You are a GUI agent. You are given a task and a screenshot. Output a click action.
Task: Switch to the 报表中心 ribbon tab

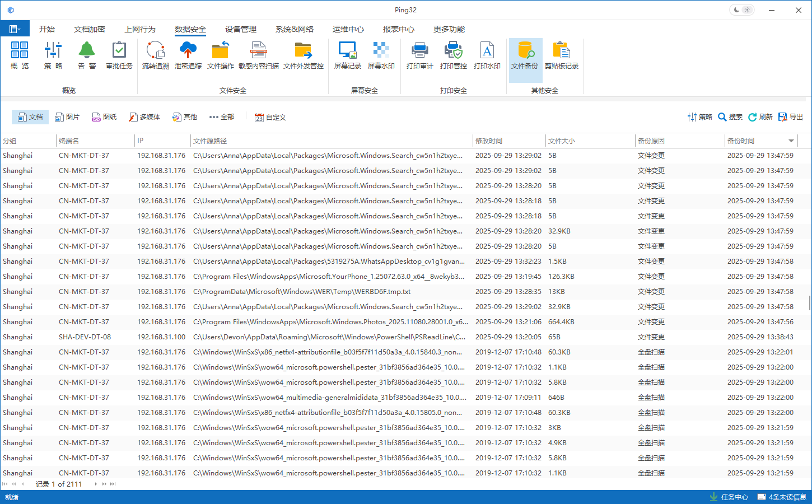tap(398, 29)
